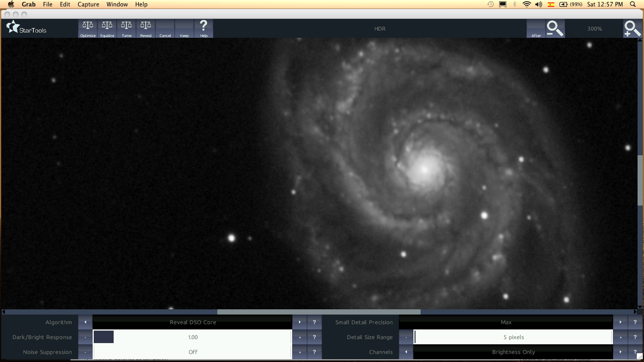Click the Dark/Bright Response slider bar
This screenshot has width=644, height=362.
[x=192, y=337]
